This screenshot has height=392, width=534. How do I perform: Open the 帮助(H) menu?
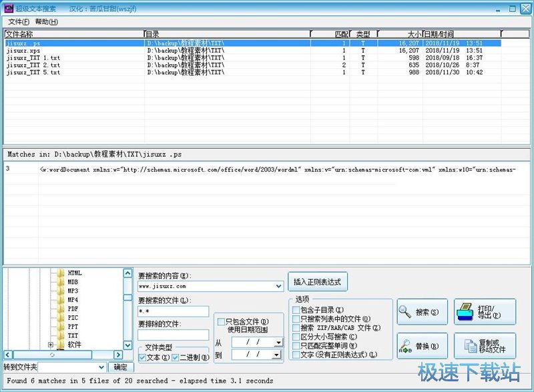[x=45, y=22]
